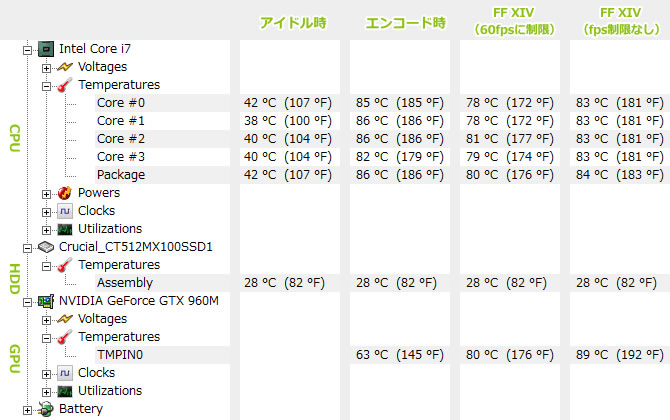Select the NVIDIA GeForce GTX 960M label

(139, 301)
